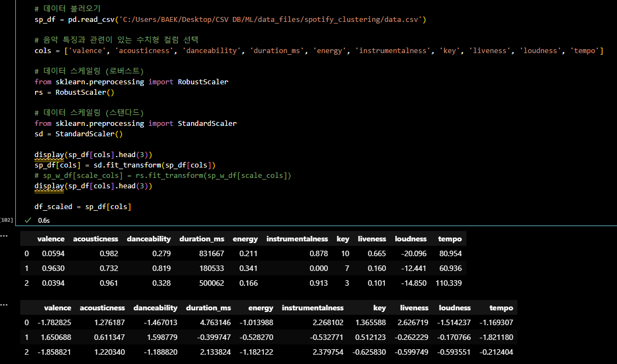The image size is (617, 364).
Task: Click the 'df_scaled = sp_df[cols]' line
Action: [83, 206]
